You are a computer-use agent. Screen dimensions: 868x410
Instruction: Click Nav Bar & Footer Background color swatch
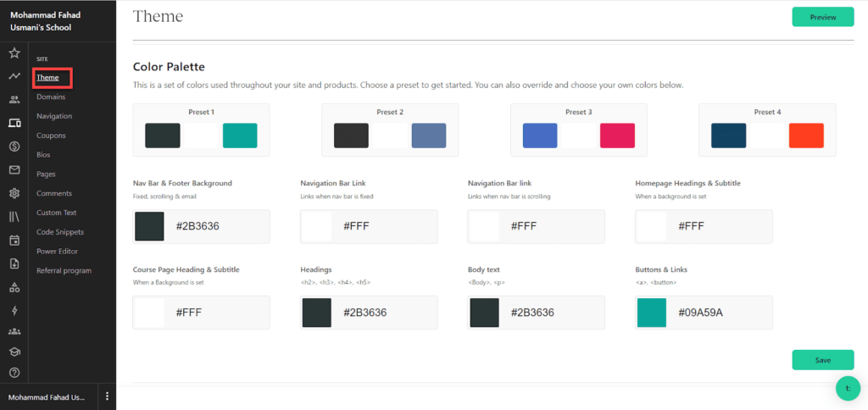(x=149, y=226)
